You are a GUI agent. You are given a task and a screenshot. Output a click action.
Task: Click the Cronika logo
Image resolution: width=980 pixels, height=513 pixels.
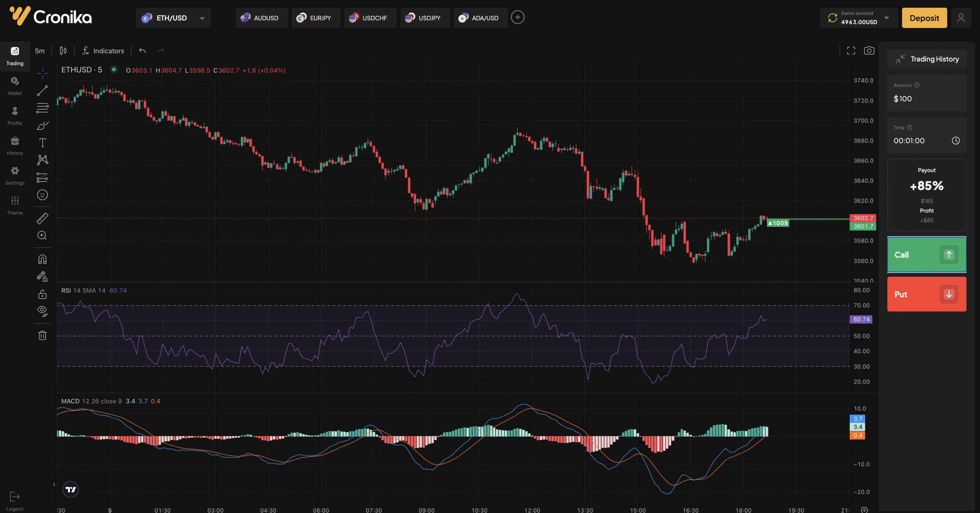51,16
